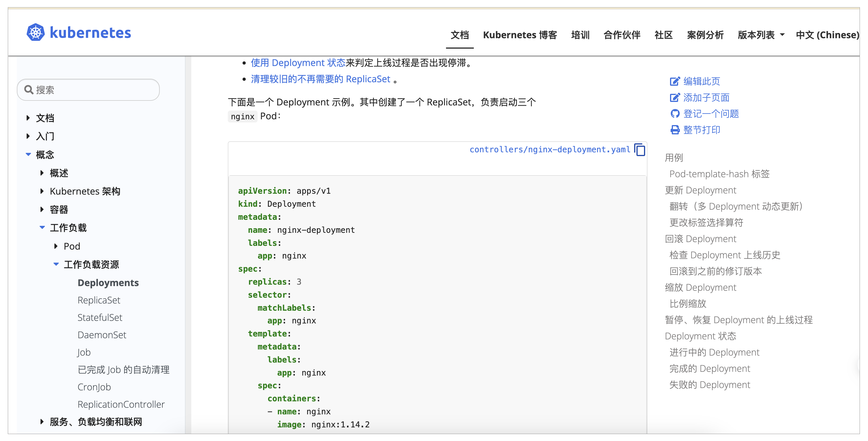Collapse the 工作负载资源 node
The height and width of the screenshot is (441, 868).
(x=56, y=264)
